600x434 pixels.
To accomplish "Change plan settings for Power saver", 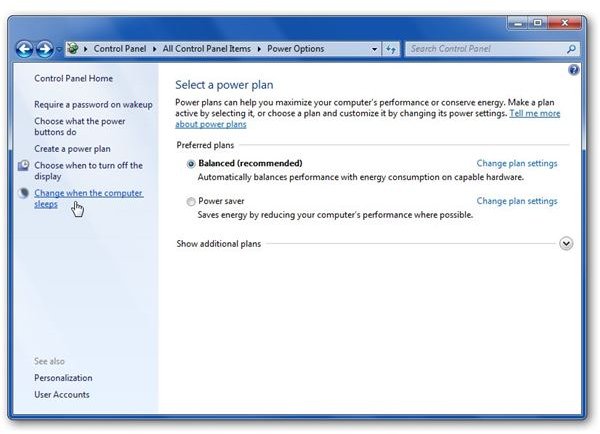I will pyautogui.click(x=517, y=201).
